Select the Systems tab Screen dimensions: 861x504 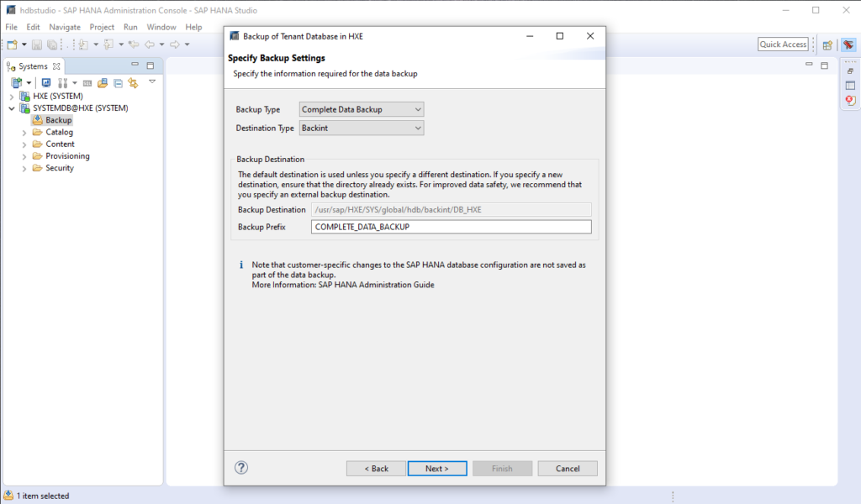click(x=33, y=66)
